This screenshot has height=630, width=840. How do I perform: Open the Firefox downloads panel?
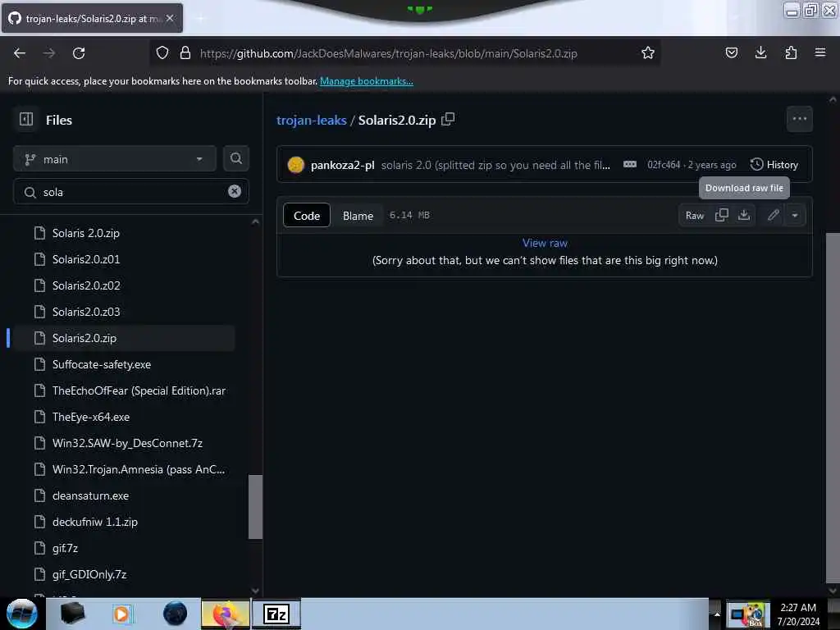(760, 52)
